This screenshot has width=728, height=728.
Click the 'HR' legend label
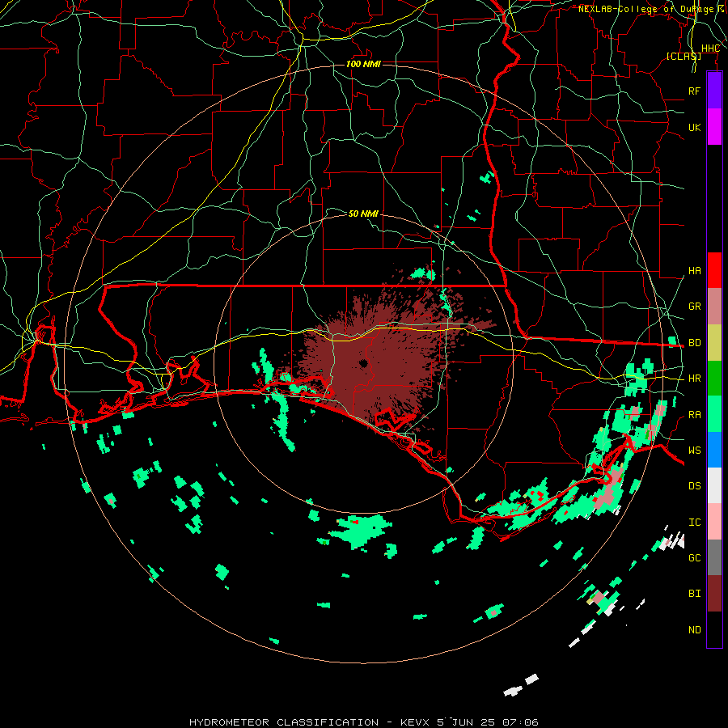pyautogui.click(x=694, y=379)
